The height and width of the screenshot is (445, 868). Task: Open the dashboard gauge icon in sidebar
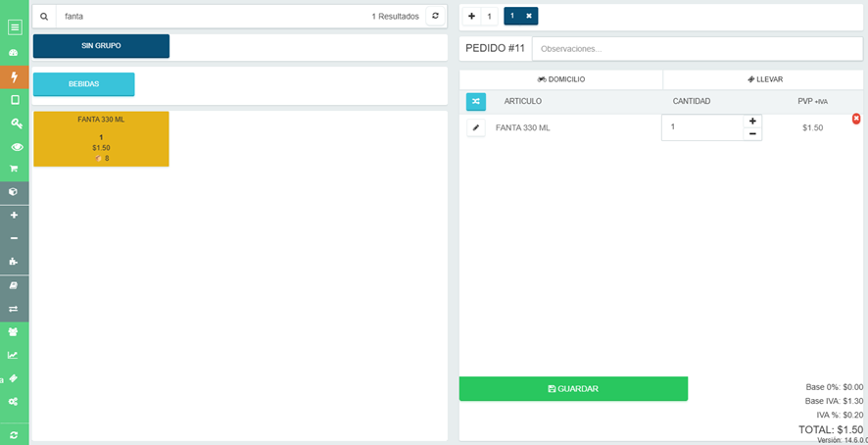point(15,53)
